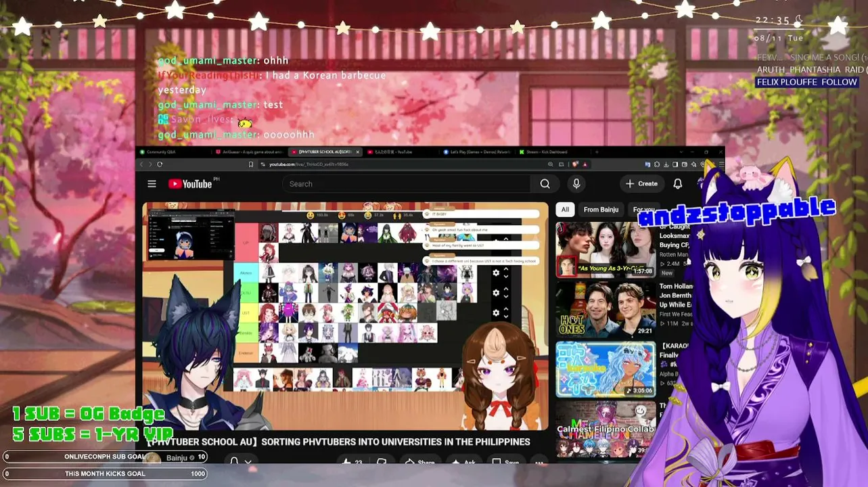Click the Bainju channel avatar
Viewport: 868px width, 487px height.
click(154, 458)
